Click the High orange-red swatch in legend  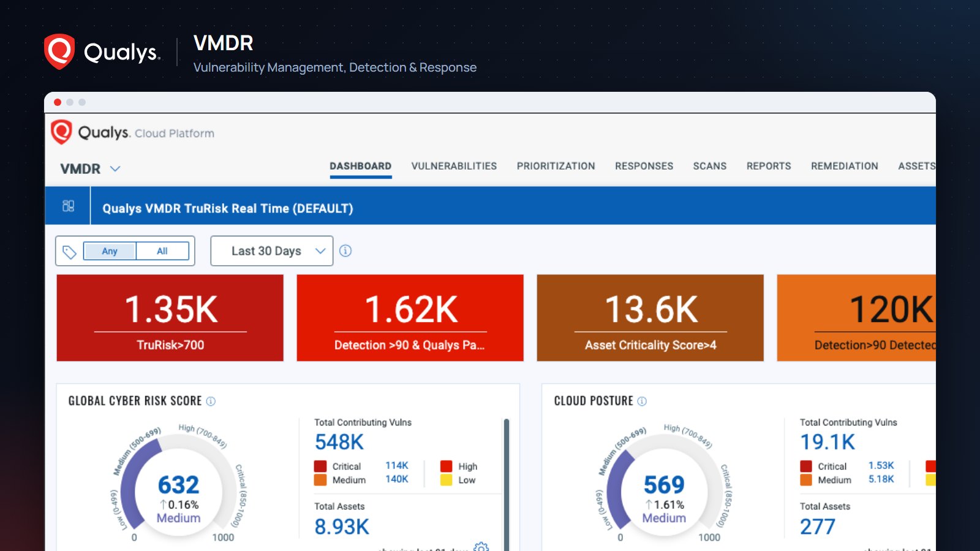pyautogui.click(x=446, y=467)
